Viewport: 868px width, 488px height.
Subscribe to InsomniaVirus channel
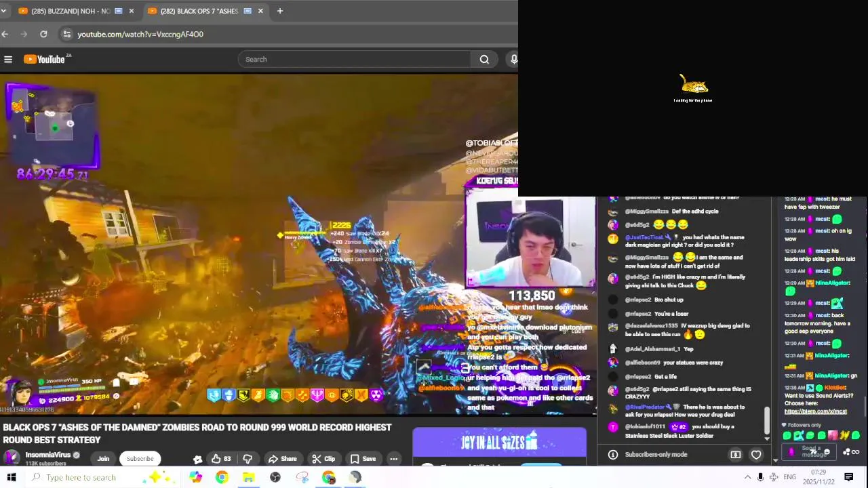coord(140,459)
